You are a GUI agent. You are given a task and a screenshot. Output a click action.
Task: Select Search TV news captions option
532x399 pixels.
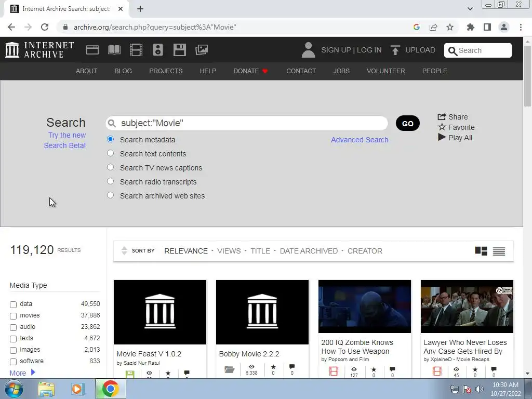coord(110,167)
